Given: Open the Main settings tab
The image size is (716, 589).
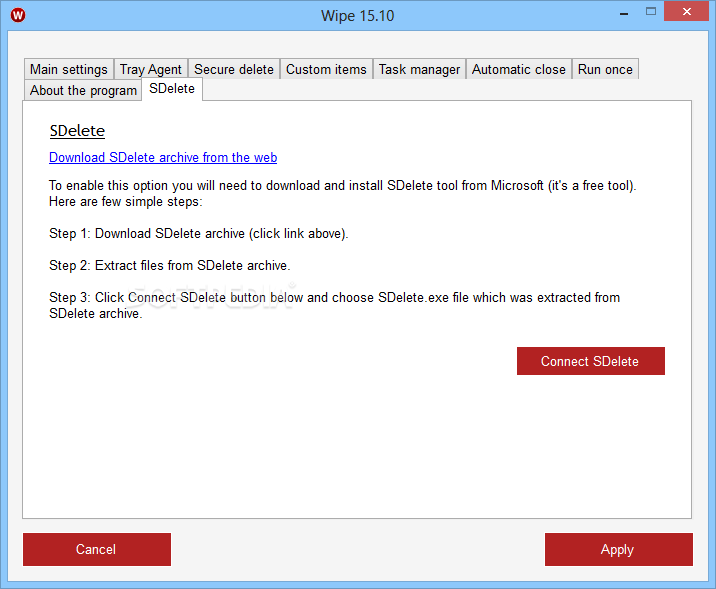Looking at the screenshot, I should (x=68, y=69).
